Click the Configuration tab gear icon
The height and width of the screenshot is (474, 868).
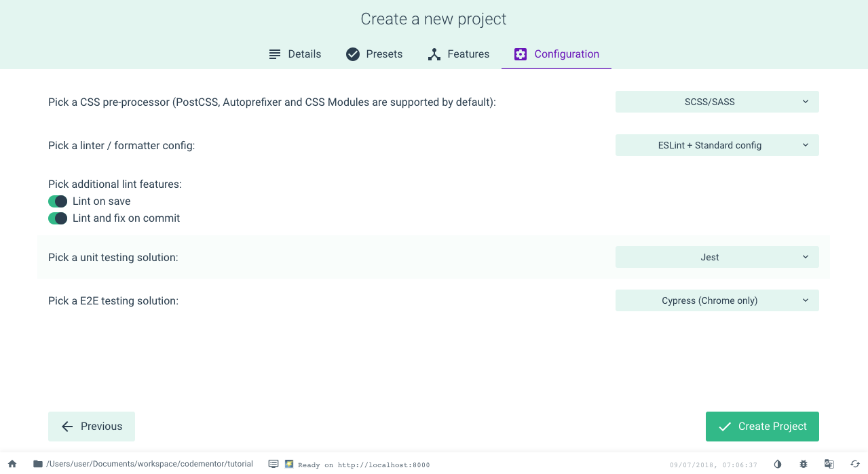click(x=521, y=54)
